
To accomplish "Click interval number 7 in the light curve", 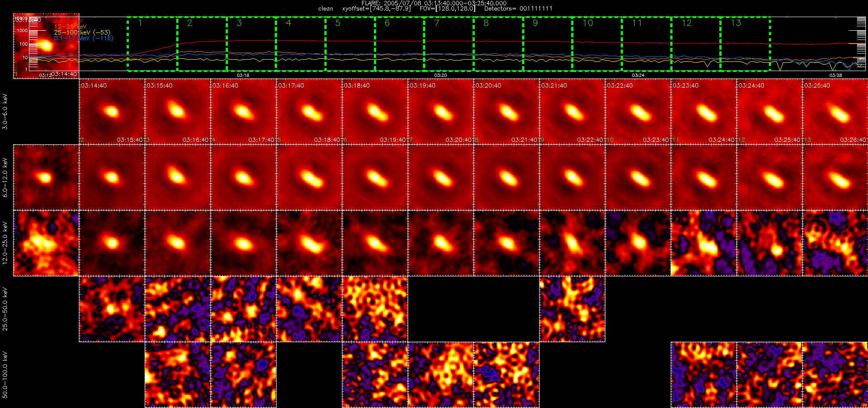I will point(437,23).
